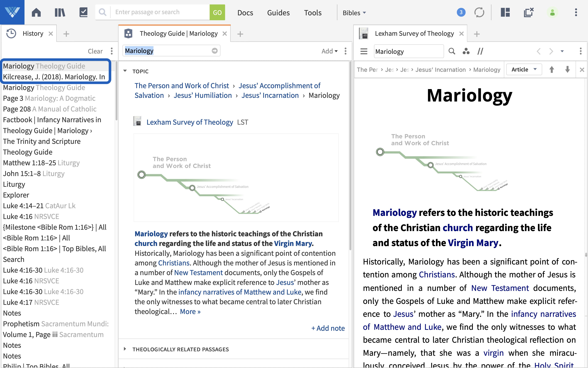The width and height of the screenshot is (588, 368).
Task: Click the Lexham Survey Mariology reference box
Action: click(409, 51)
